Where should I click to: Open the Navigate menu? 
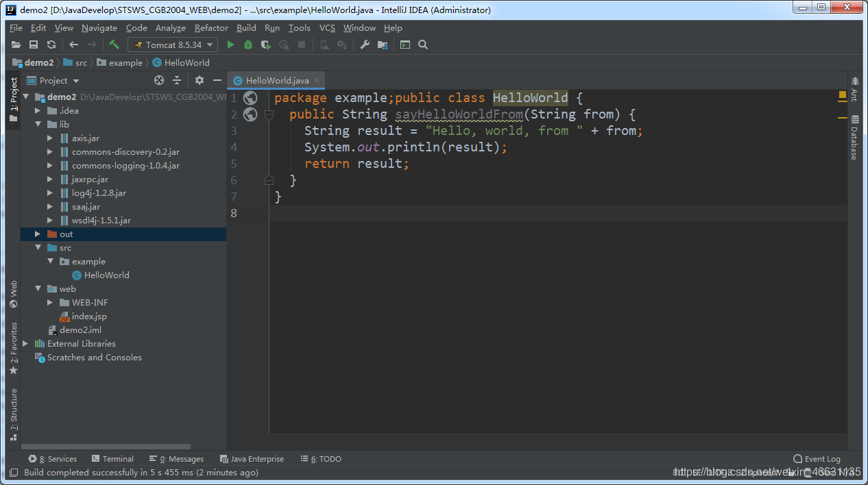coord(99,27)
